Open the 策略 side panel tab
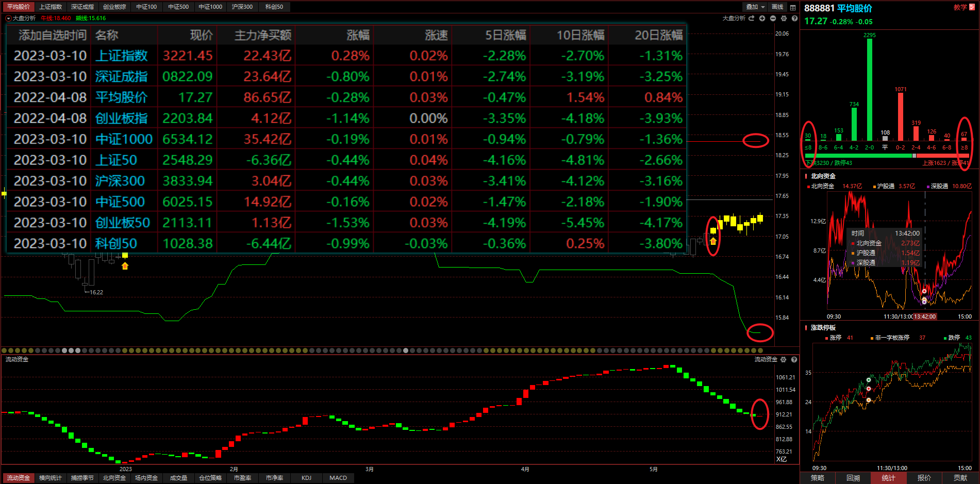 (x=818, y=478)
